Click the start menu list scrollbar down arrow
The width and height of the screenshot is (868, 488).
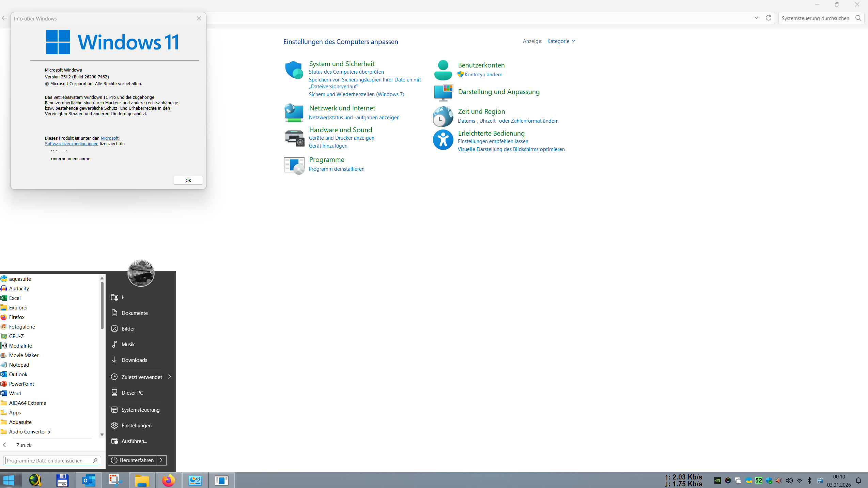102,435
